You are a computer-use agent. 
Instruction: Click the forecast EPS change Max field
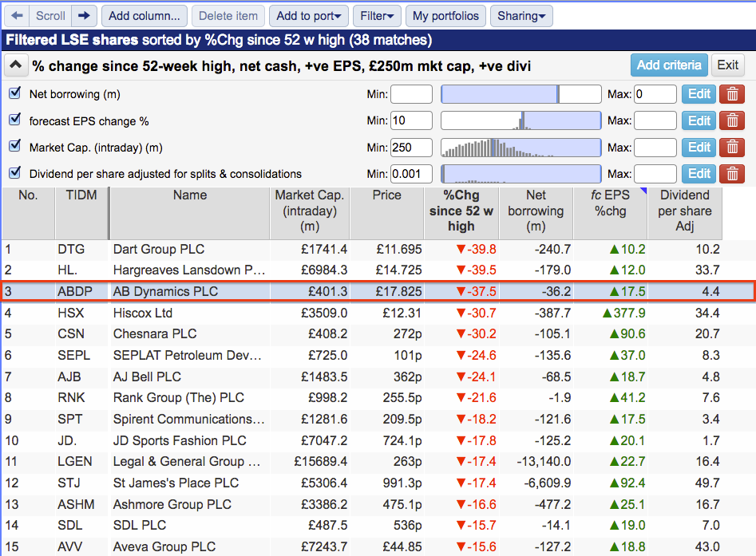coord(655,120)
